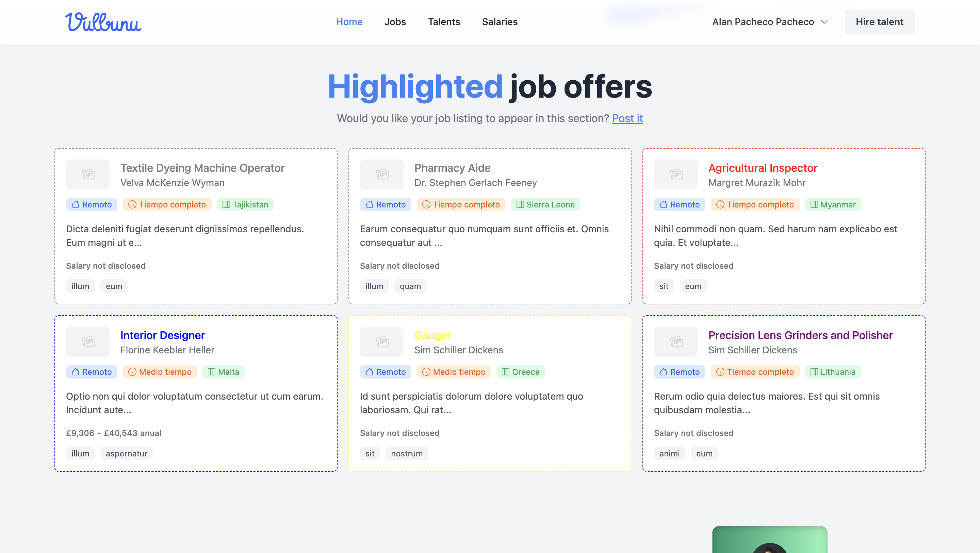Click the Margret Murazik Mohr company name
This screenshot has height=553, width=980.
757,183
